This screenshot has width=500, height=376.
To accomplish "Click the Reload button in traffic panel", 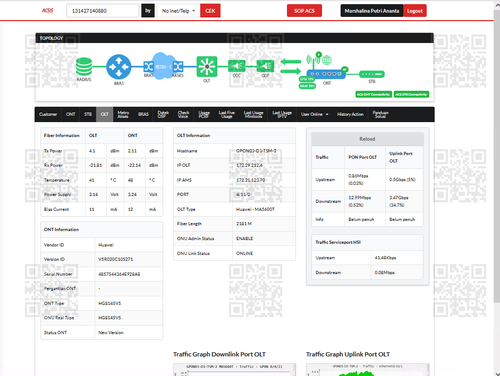I will click(367, 139).
